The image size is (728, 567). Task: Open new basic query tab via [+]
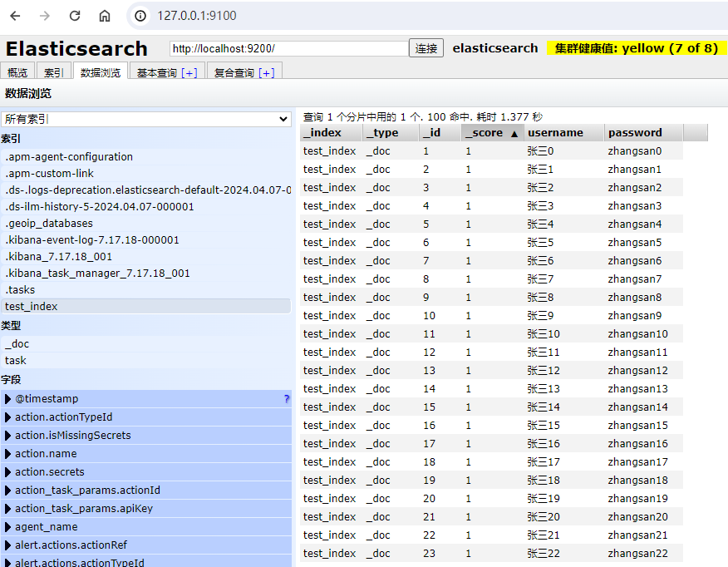point(189,73)
